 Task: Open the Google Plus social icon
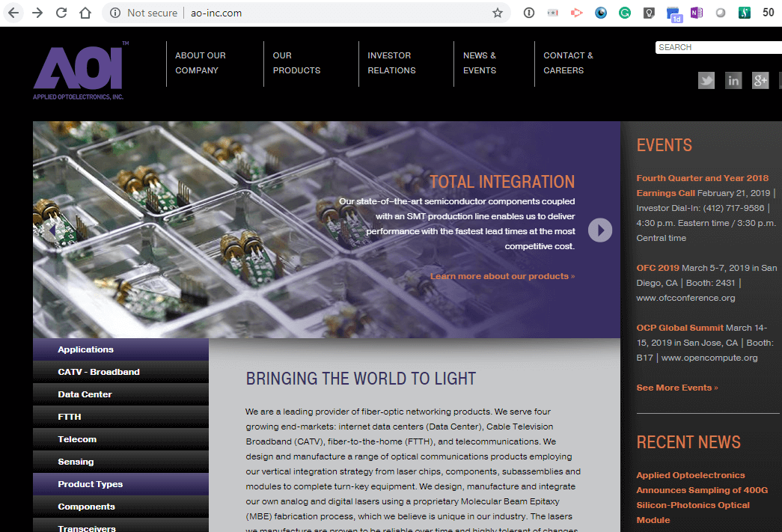coord(760,81)
